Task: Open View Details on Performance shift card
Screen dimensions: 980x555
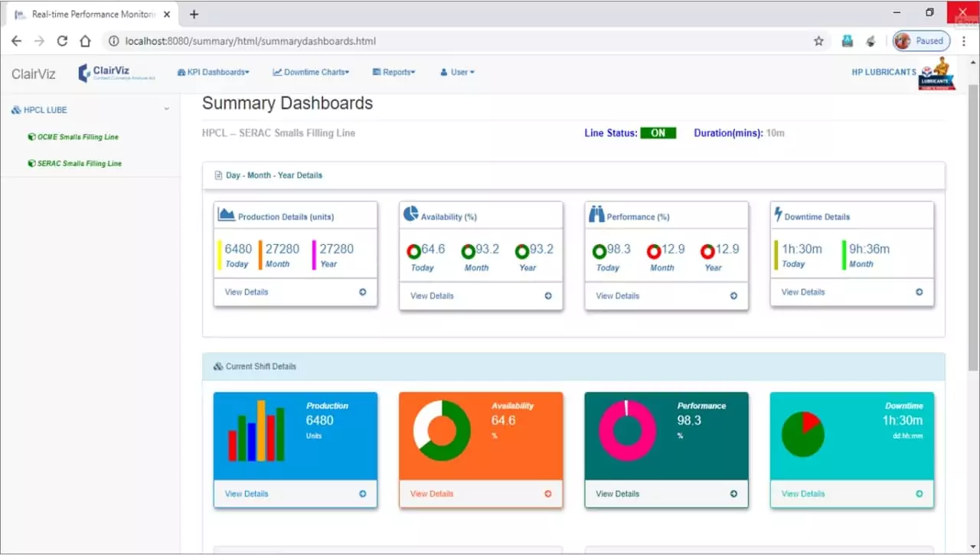Action: coord(617,494)
